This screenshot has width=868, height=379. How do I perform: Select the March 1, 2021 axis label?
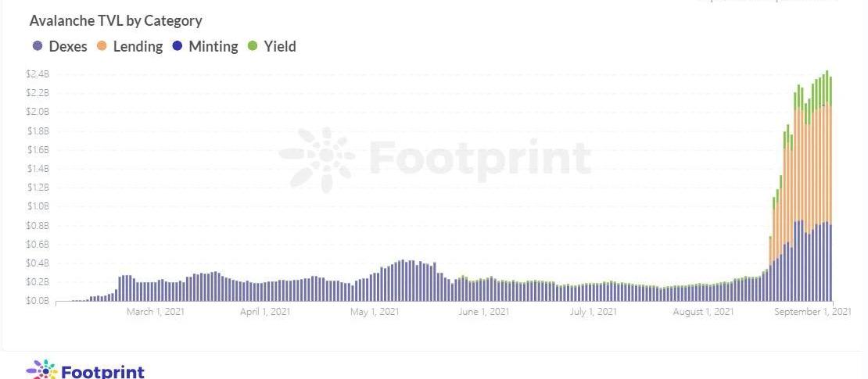(156, 312)
